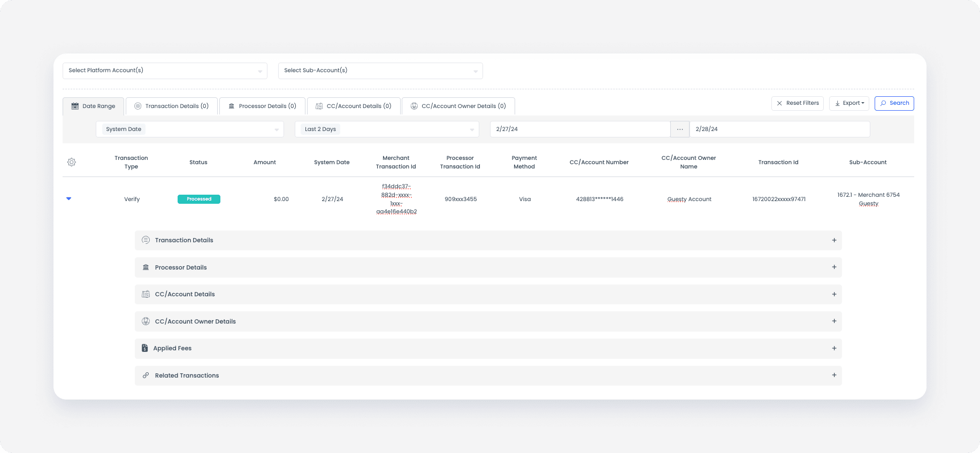Click the CC/Account Details section card icon
Image resolution: width=980 pixels, height=453 pixels.
point(146,294)
